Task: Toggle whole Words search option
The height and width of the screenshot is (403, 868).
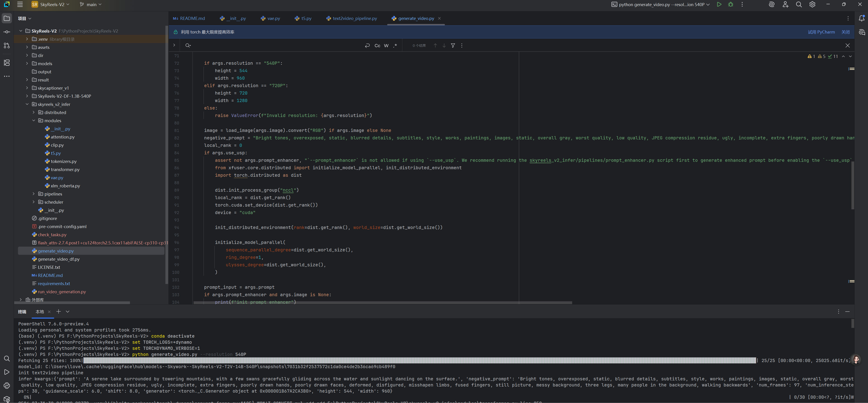Action: pyautogui.click(x=386, y=45)
